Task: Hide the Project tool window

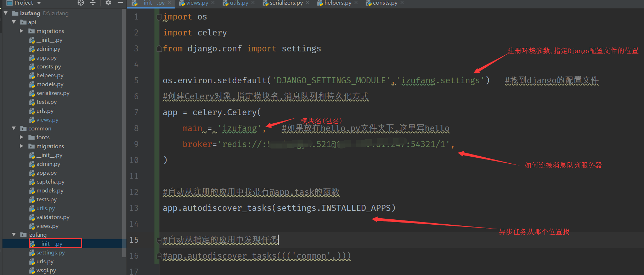Action: point(120,3)
